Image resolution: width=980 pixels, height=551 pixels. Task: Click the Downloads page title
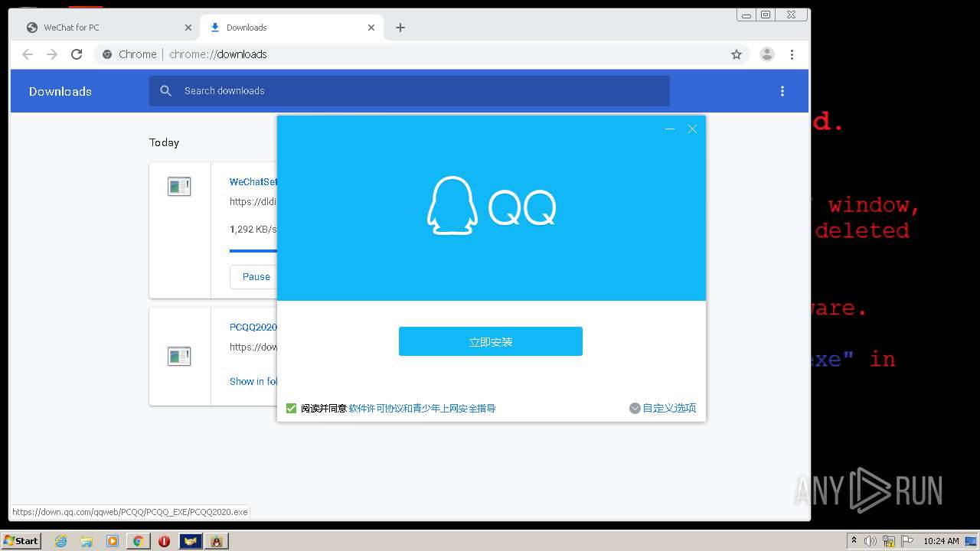click(60, 91)
